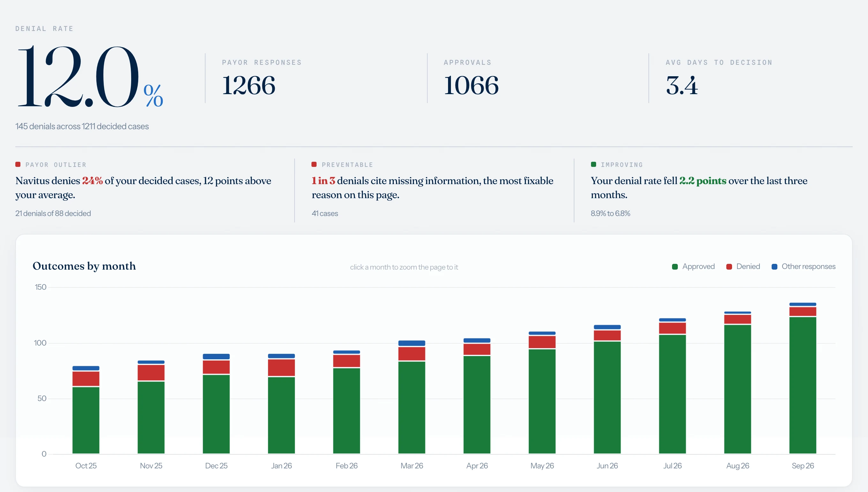Click the Nov 25 bar to zoom
Viewport: 868px width, 492px height.
point(151,407)
